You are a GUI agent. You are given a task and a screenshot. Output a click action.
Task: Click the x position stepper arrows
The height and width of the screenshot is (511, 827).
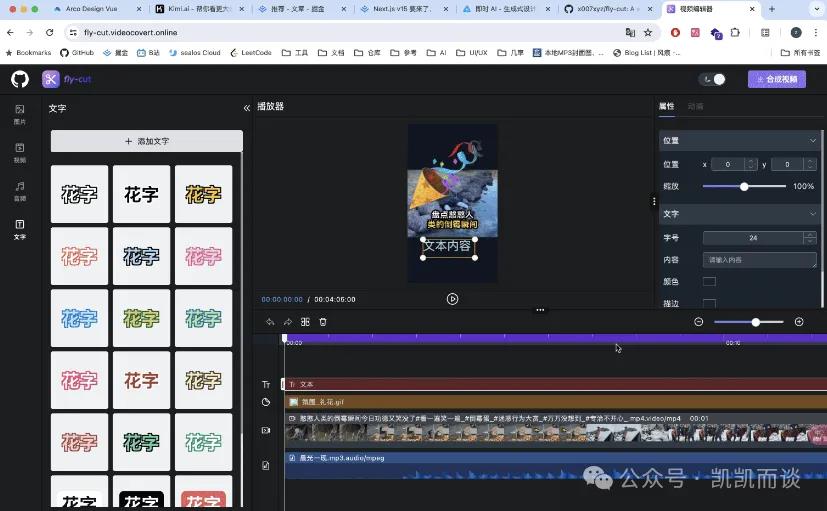751,164
